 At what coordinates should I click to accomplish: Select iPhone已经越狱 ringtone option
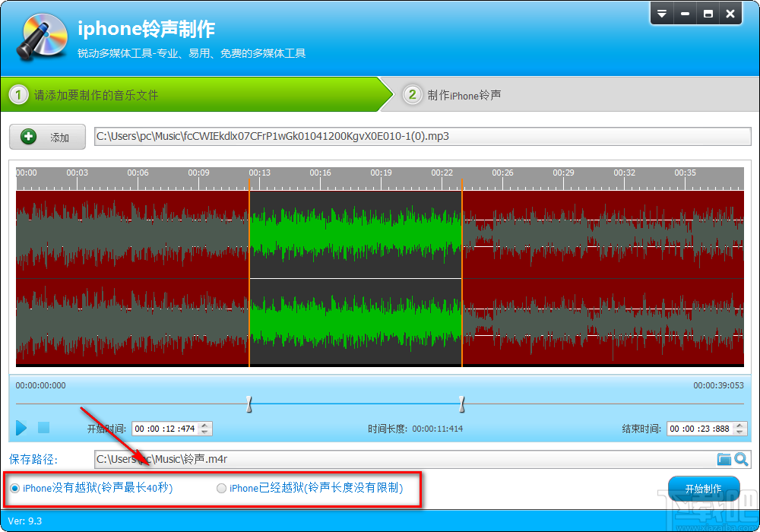click(221, 489)
